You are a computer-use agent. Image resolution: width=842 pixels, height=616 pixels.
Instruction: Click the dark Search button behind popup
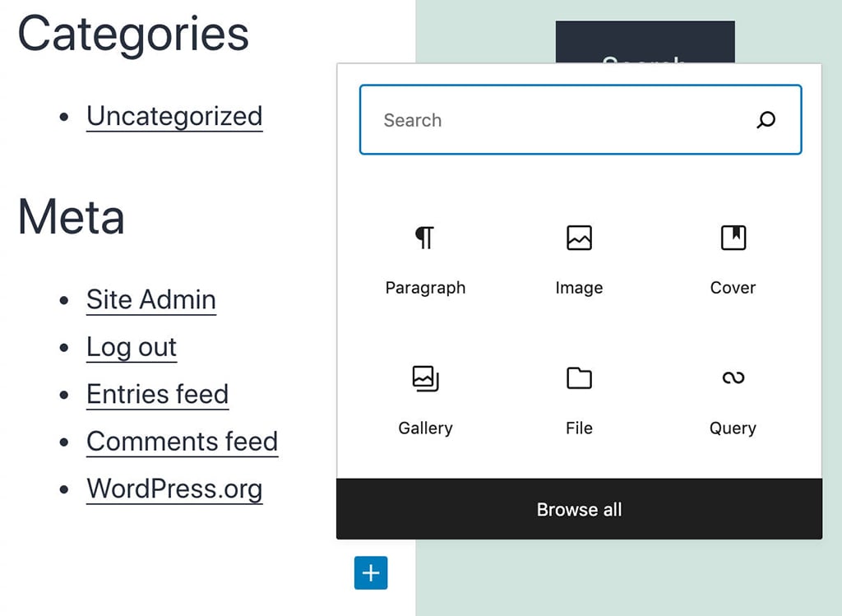click(645, 41)
